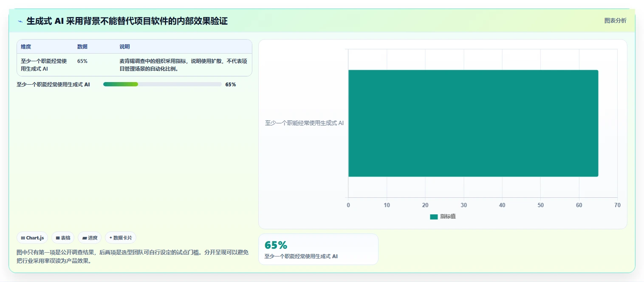
Task: Click the 65% data card
Action: point(318,249)
